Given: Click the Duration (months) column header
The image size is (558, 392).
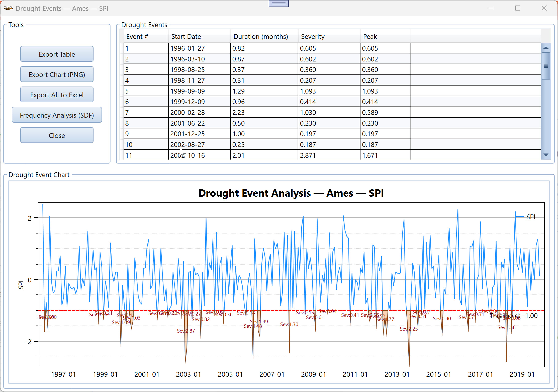Looking at the screenshot, I should [x=264, y=37].
